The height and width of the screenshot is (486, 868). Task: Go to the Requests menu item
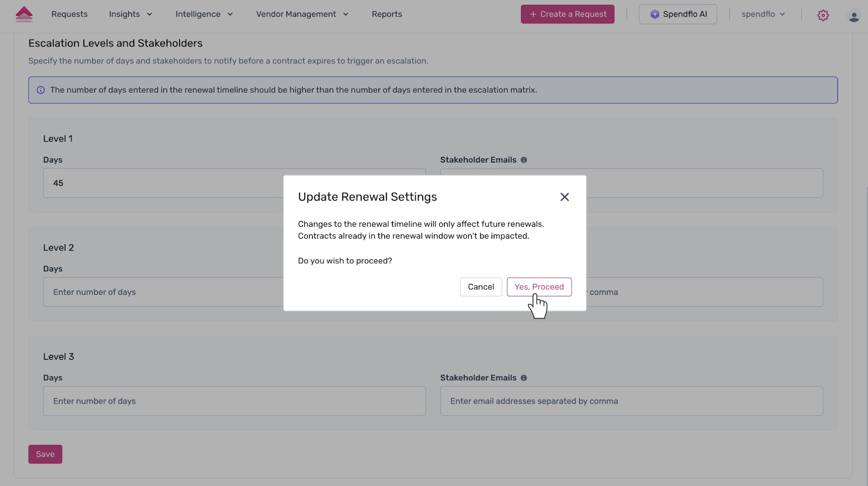69,14
